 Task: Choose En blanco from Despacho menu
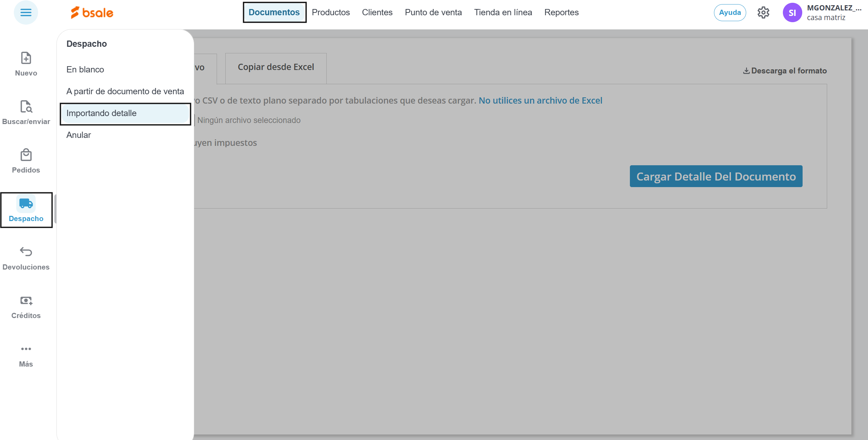[85, 70]
